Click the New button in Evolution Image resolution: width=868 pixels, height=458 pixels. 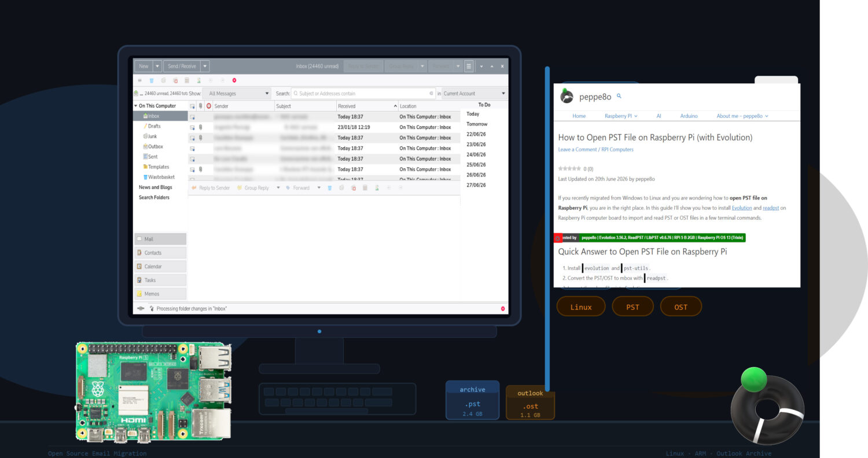(144, 67)
